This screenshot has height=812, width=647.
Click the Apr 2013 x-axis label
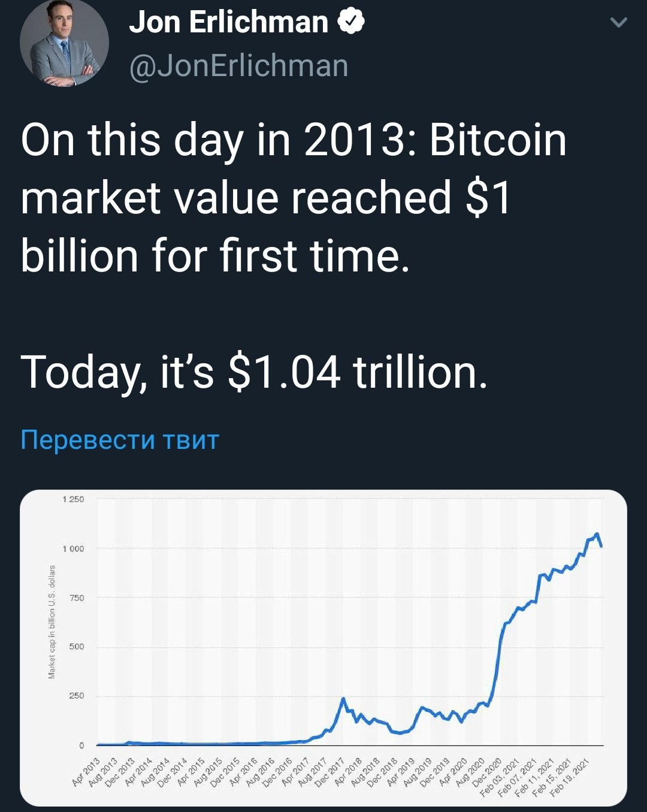coord(86,771)
